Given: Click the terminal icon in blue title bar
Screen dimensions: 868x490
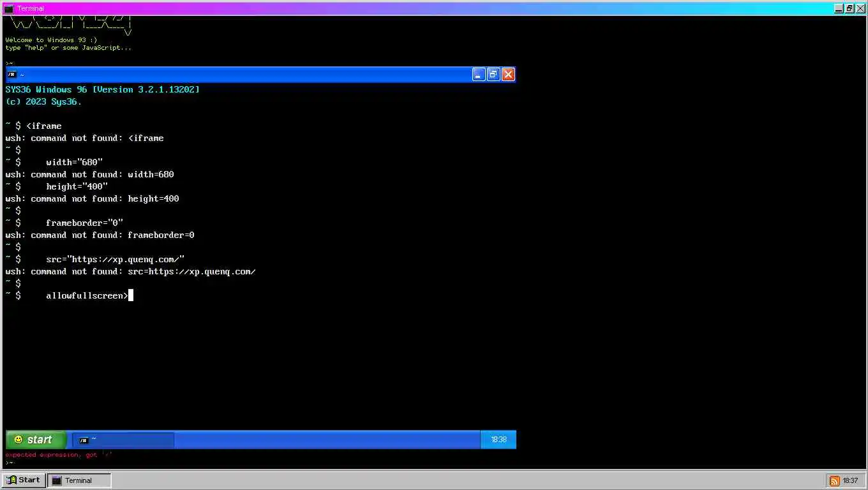Looking at the screenshot, I should (11, 75).
